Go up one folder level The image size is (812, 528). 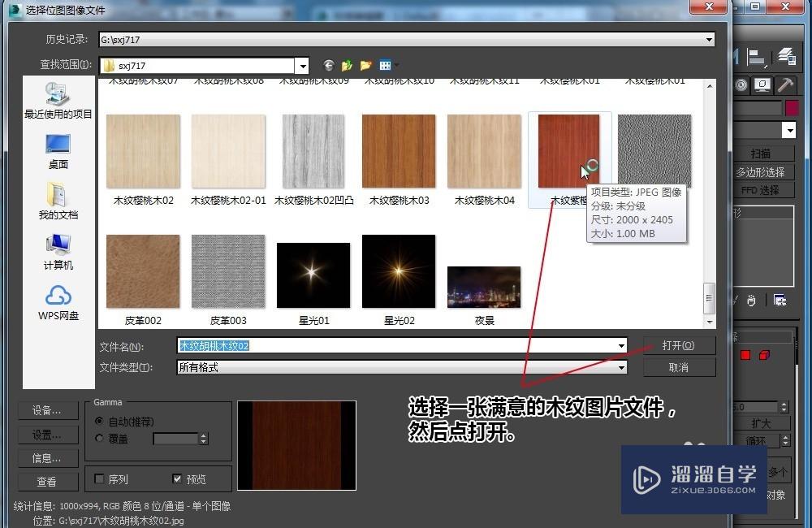pos(348,65)
